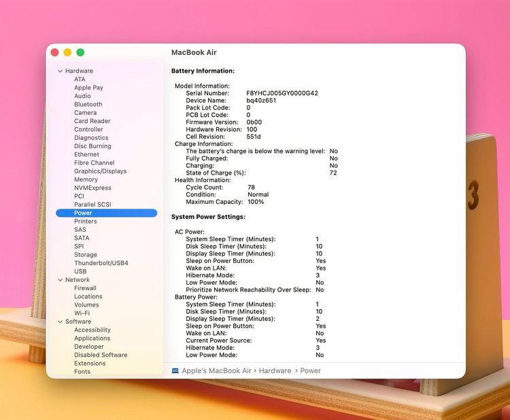This screenshot has width=510, height=420.
Task: Click the Hardware Revision value 100
Action: [x=252, y=129]
